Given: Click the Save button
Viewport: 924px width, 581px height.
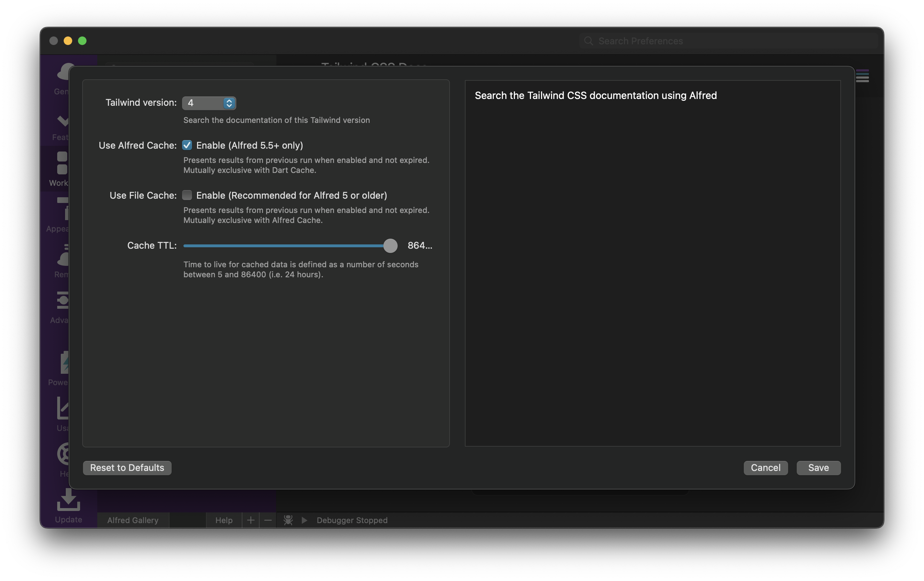Looking at the screenshot, I should pyautogui.click(x=818, y=467).
